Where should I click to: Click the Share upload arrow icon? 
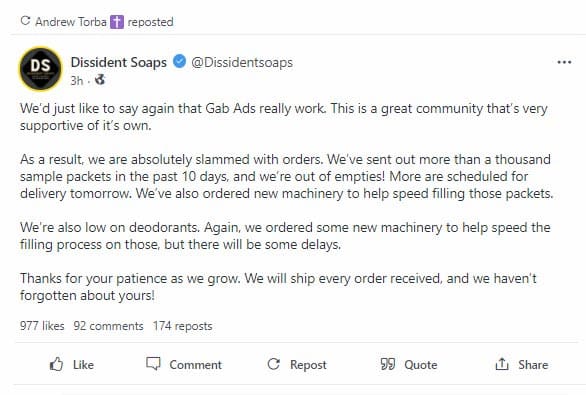(x=502, y=364)
